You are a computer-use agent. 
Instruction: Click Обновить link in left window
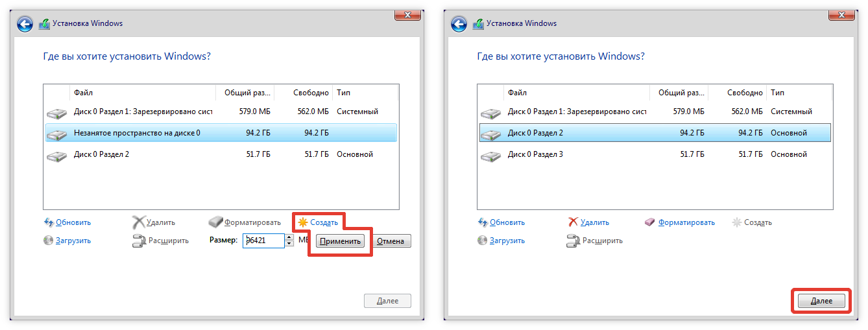coord(73,222)
